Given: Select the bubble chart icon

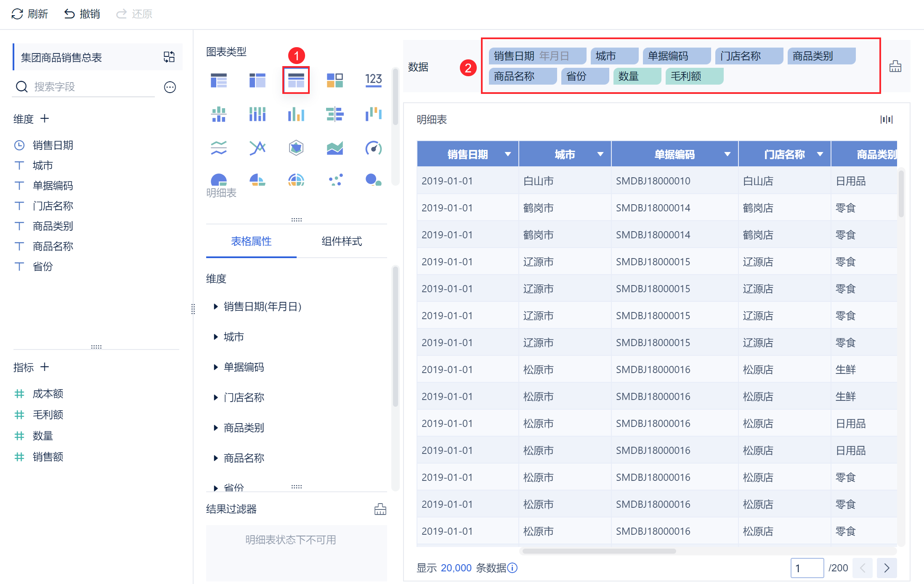Looking at the screenshot, I should click(374, 180).
